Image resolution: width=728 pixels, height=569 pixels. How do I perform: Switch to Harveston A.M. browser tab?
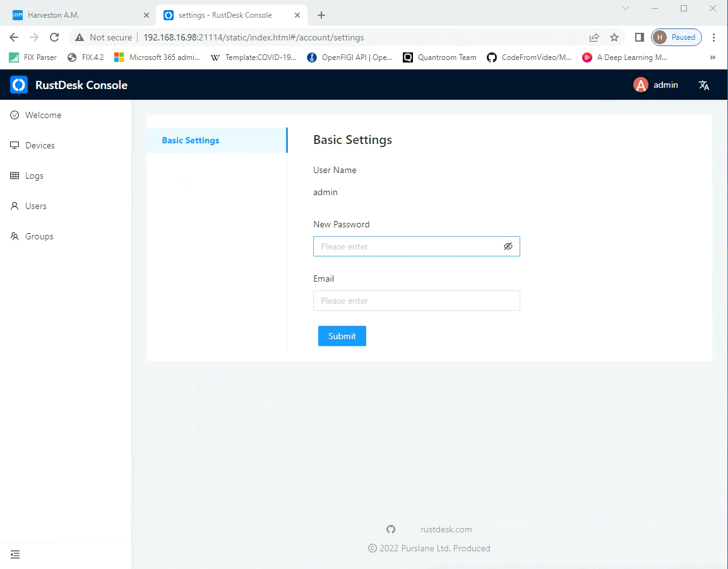coord(76,15)
